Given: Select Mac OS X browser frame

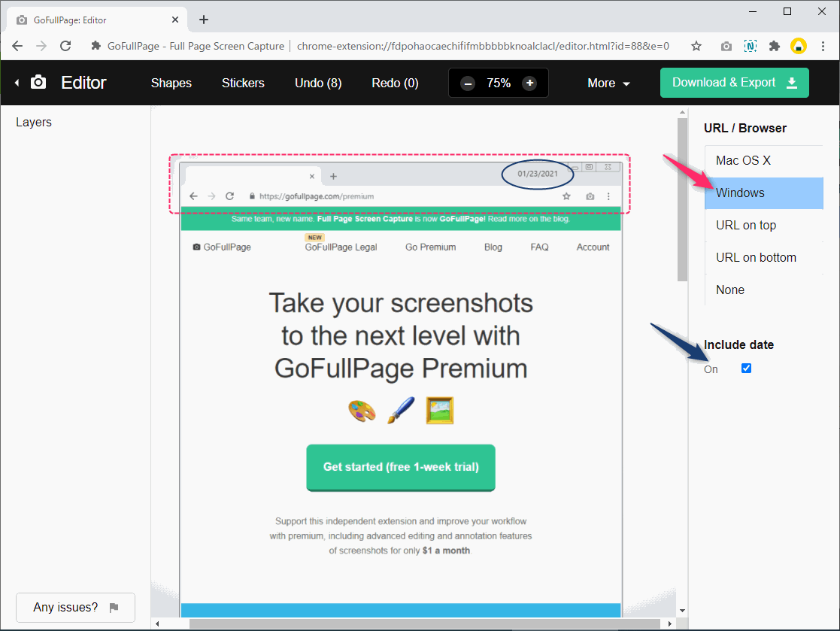Looking at the screenshot, I should [x=764, y=161].
